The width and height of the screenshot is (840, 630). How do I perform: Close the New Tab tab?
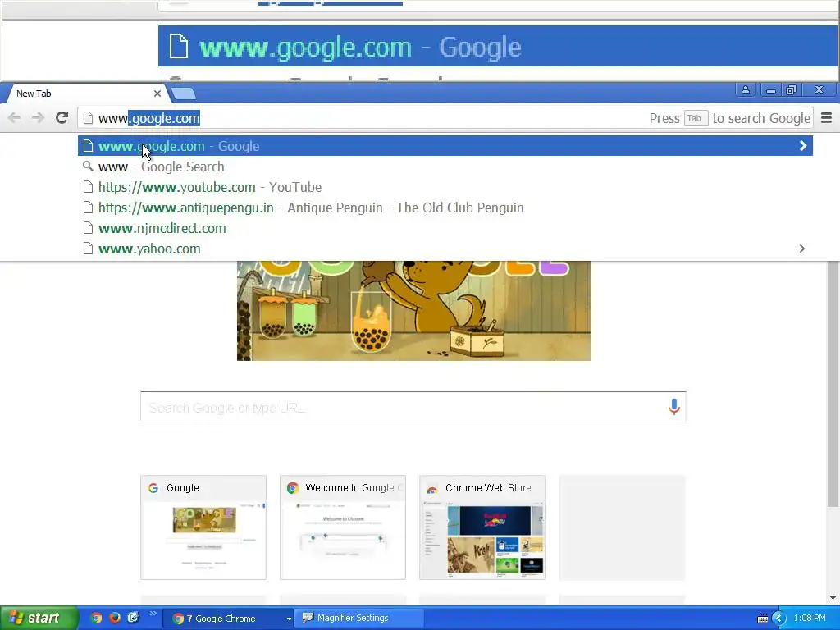(157, 94)
